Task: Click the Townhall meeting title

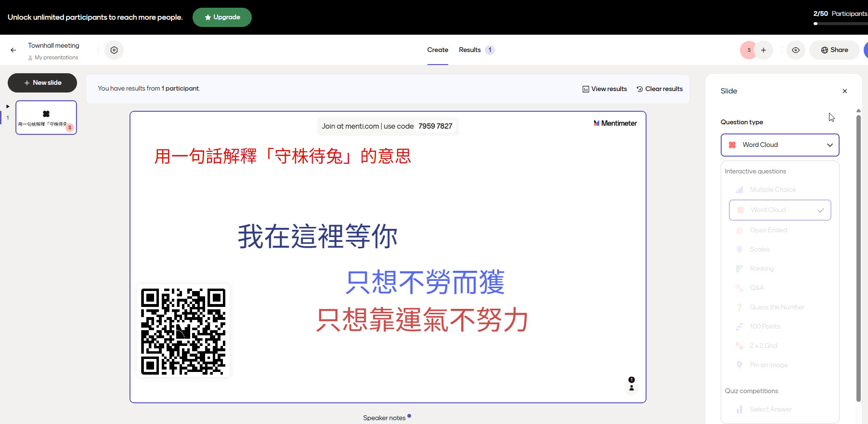Action: pos(53,46)
